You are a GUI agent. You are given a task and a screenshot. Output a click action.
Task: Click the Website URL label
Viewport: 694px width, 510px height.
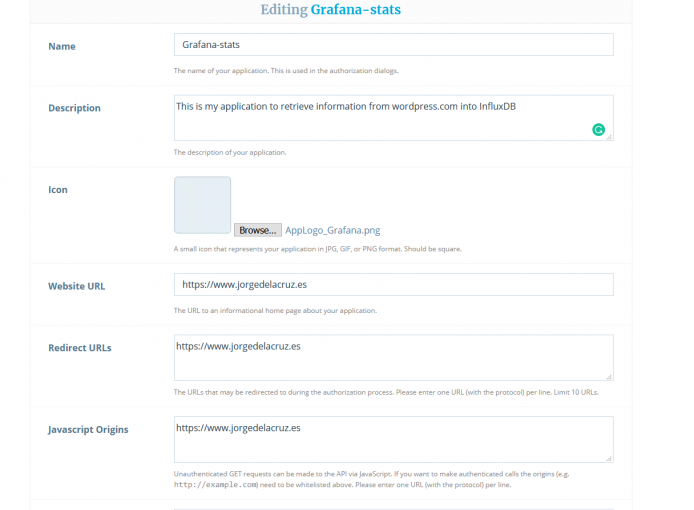77,286
